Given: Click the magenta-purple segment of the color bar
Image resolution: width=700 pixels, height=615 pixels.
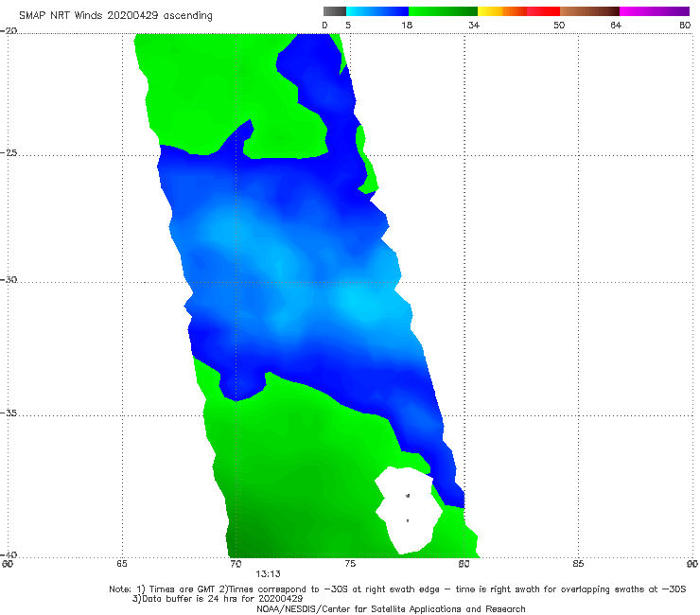Looking at the screenshot, I should click(655, 11).
